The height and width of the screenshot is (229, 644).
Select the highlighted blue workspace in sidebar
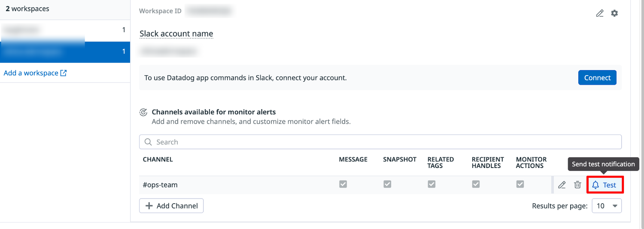64,52
